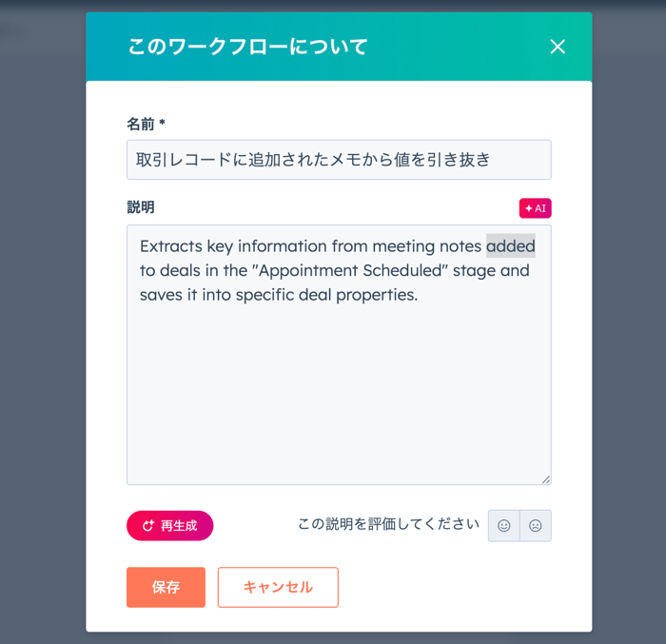
Task: Click the highlighted word "added"
Action: 511,246
